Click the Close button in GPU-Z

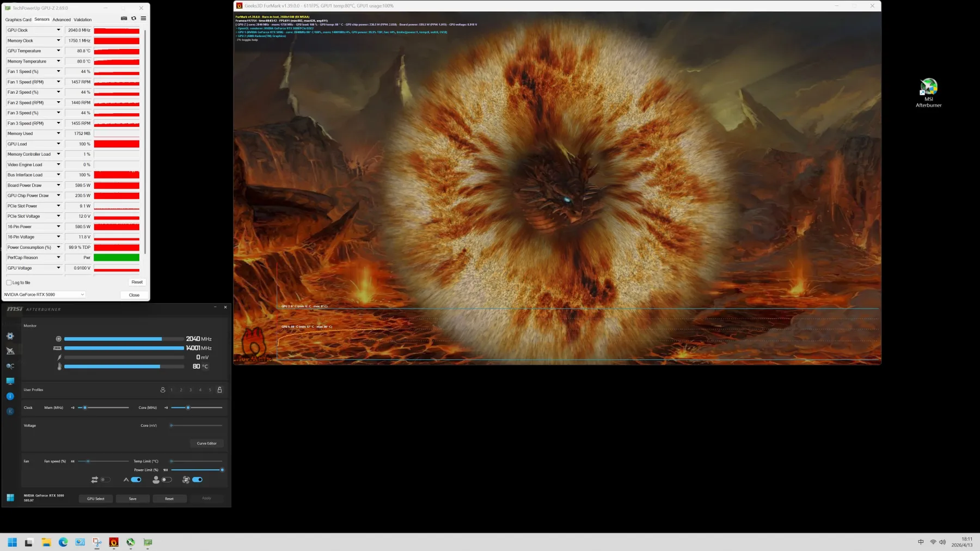[x=134, y=295]
